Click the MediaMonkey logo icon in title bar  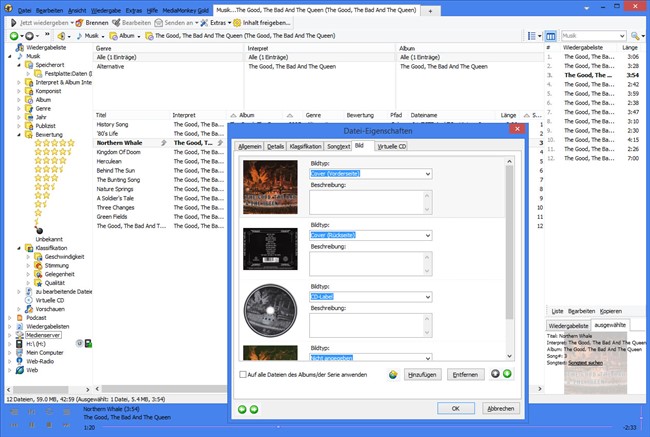[x=8, y=8]
